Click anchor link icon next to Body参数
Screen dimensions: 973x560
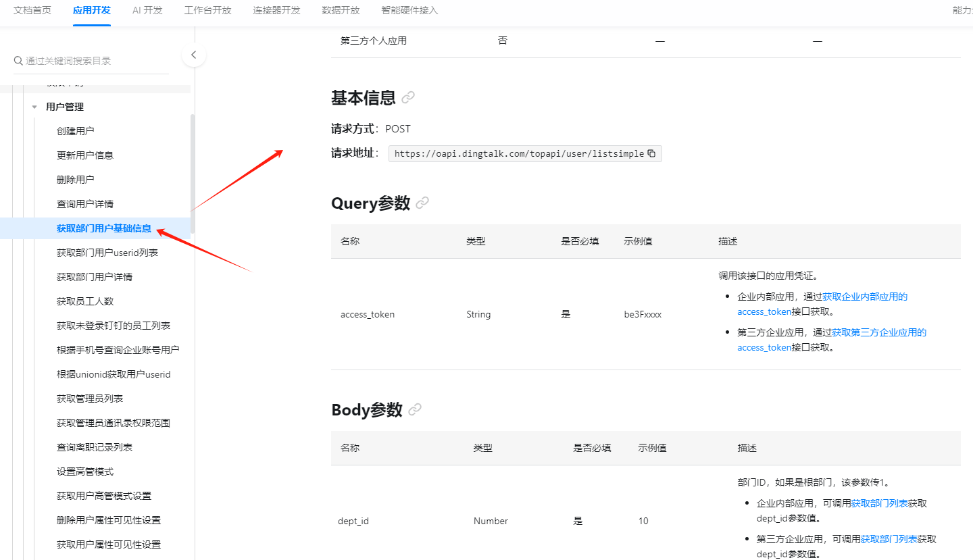[415, 409]
